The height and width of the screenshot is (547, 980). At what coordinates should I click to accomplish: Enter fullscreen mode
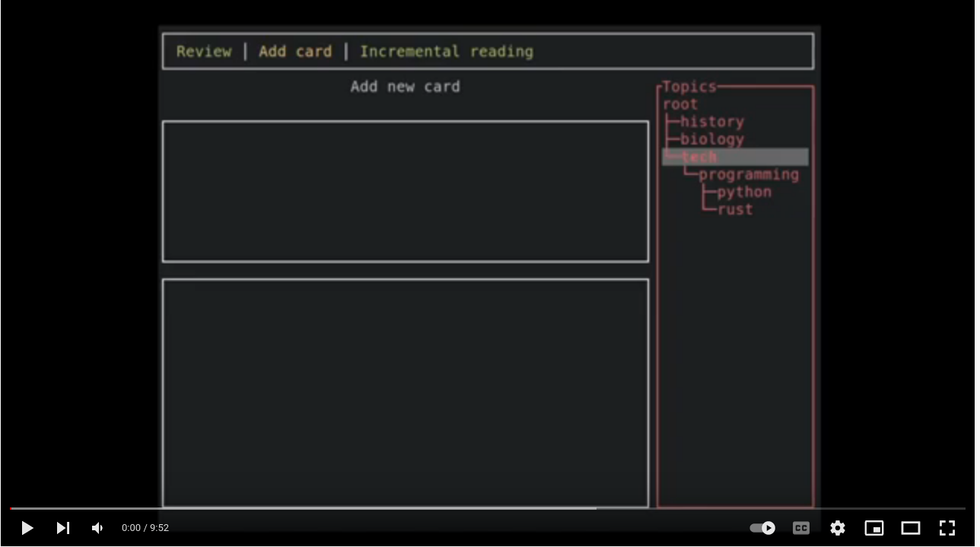tap(947, 528)
